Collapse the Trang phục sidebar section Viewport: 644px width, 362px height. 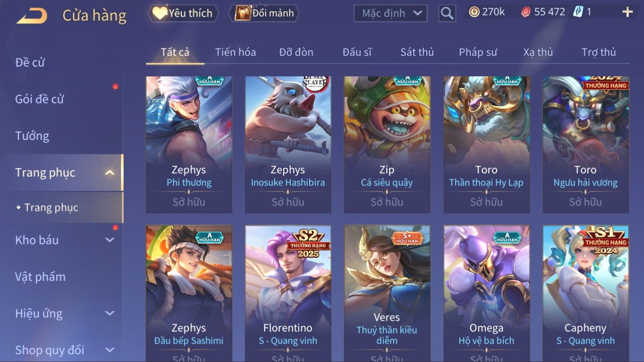click(x=109, y=172)
